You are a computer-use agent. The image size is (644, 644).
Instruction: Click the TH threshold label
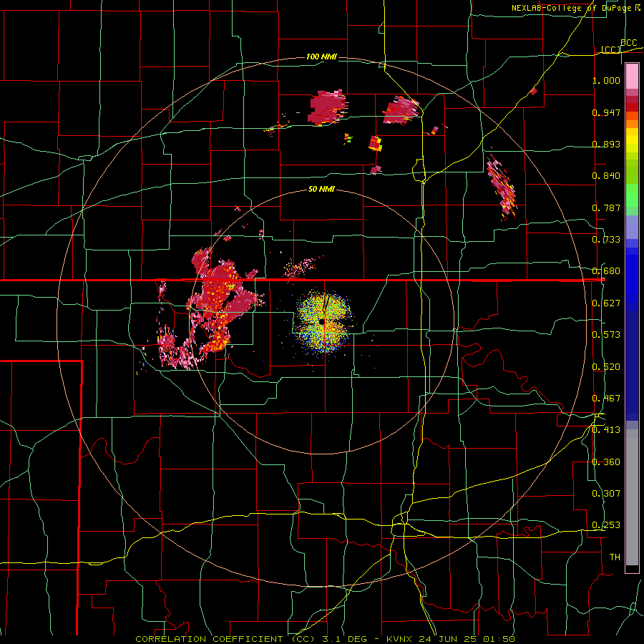[615, 557]
